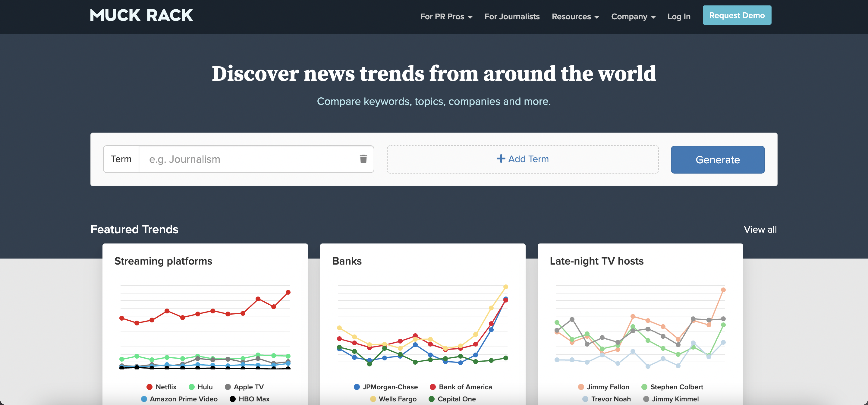868x405 pixels.
Task: Click the plus icon in Add Term
Action: click(501, 159)
